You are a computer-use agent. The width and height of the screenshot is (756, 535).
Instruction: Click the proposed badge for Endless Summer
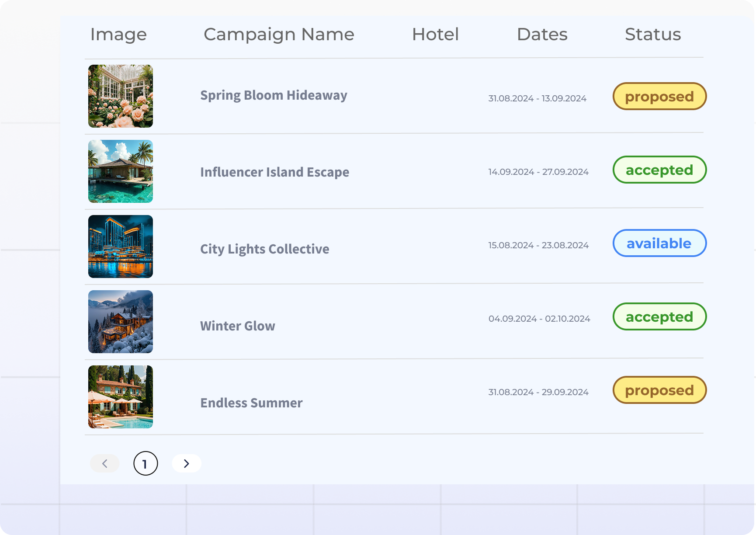pyautogui.click(x=659, y=390)
